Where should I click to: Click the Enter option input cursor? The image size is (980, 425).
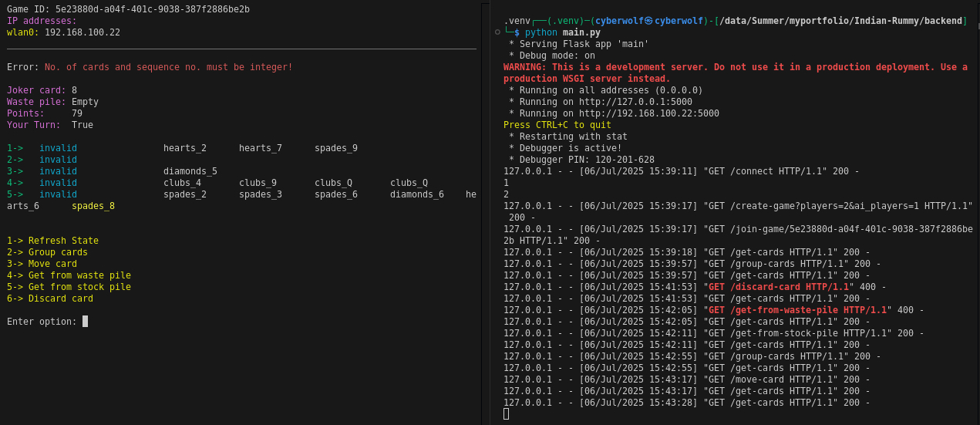pyautogui.click(x=85, y=322)
